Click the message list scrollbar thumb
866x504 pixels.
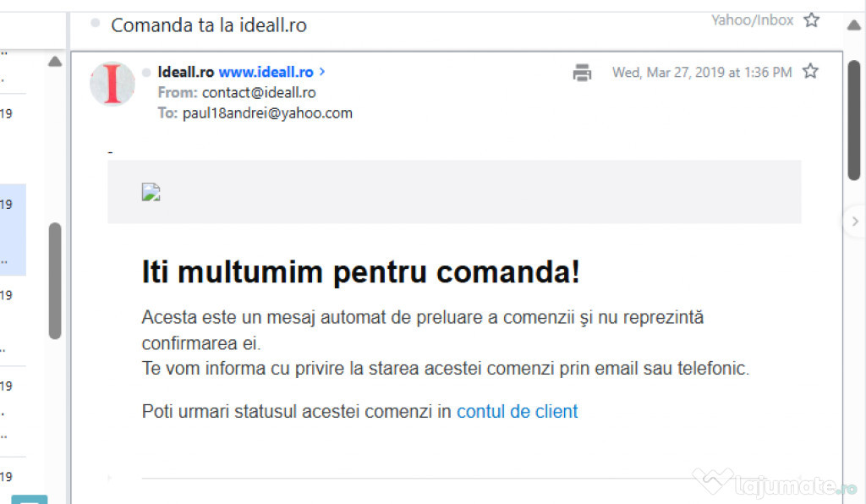pos(55,279)
